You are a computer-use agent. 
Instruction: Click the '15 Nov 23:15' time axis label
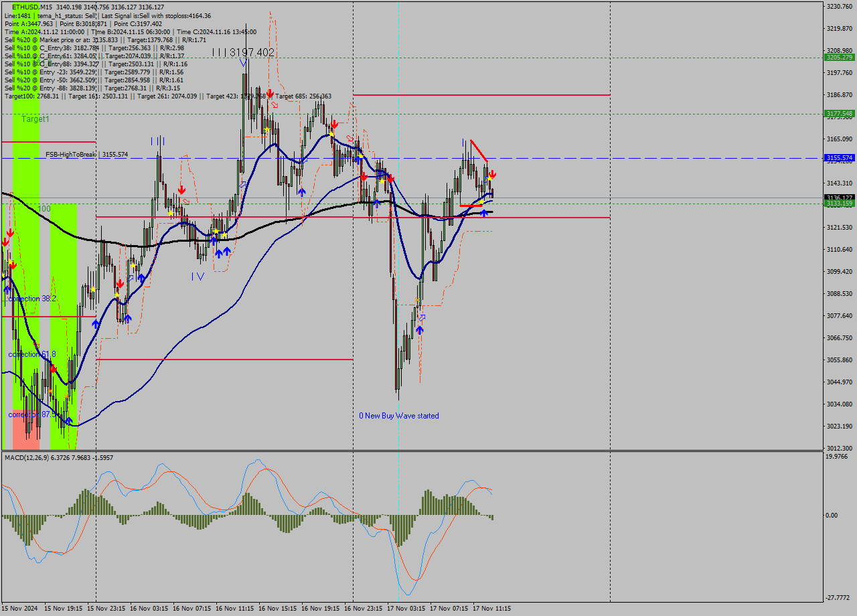[106, 609]
